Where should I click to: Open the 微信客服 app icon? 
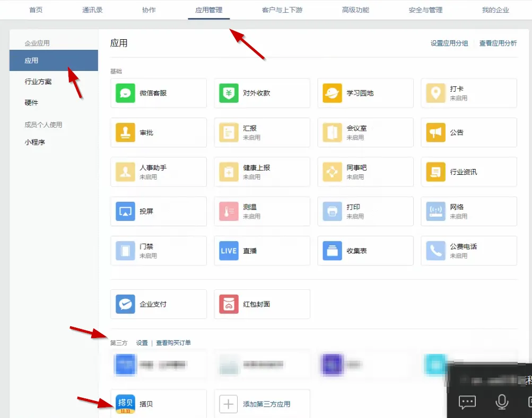126,93
